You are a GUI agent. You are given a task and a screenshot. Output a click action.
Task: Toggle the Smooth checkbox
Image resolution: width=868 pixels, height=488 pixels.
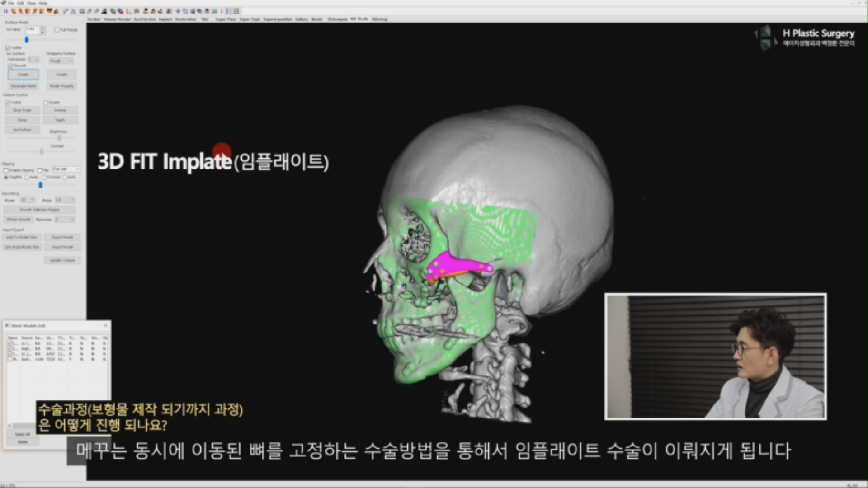click(10, 66)
